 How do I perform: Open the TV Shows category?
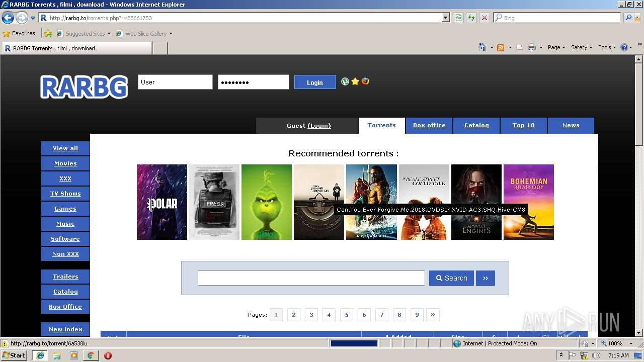(x=65, y=194)
